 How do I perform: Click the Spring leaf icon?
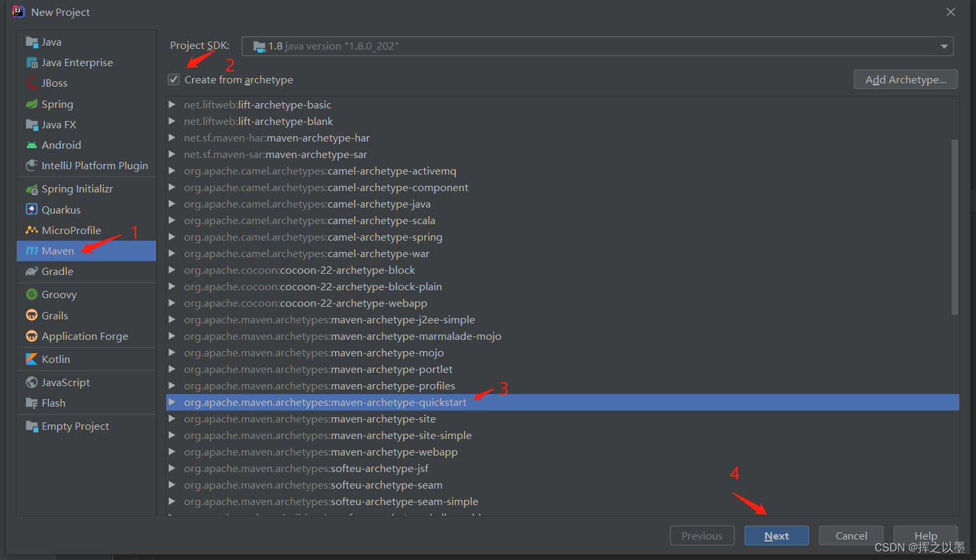(x=32, y=104)
